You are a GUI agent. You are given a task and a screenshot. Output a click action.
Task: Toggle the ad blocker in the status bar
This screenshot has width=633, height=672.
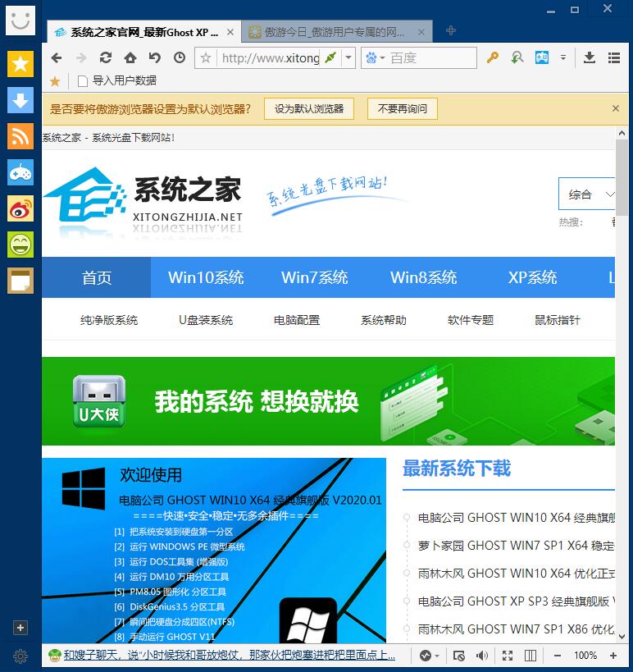[x=459, y=656]
